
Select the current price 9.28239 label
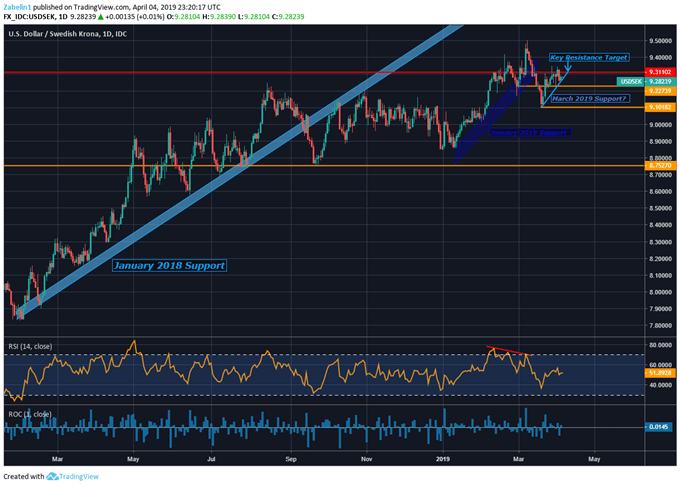point(660,82)
